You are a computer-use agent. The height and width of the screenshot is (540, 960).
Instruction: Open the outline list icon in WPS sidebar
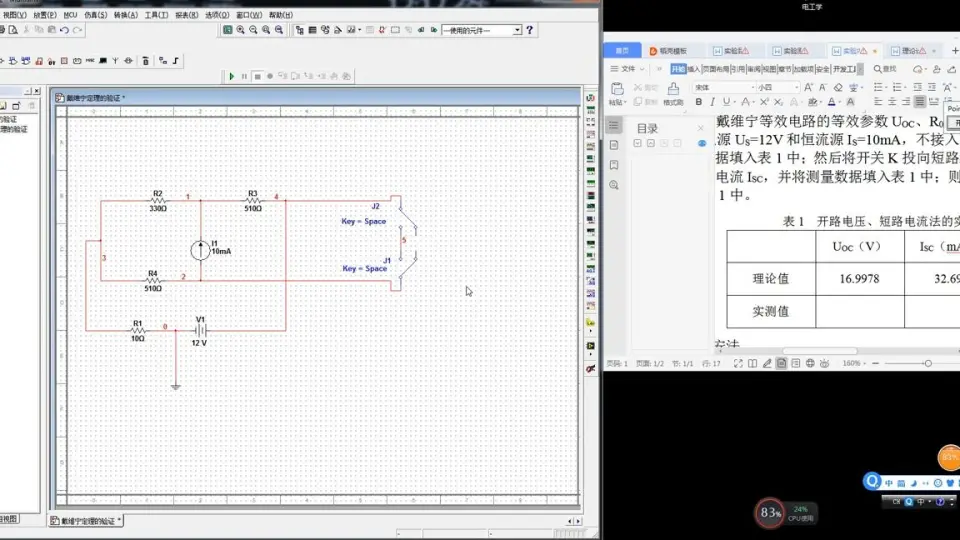[x=614, y=126]
